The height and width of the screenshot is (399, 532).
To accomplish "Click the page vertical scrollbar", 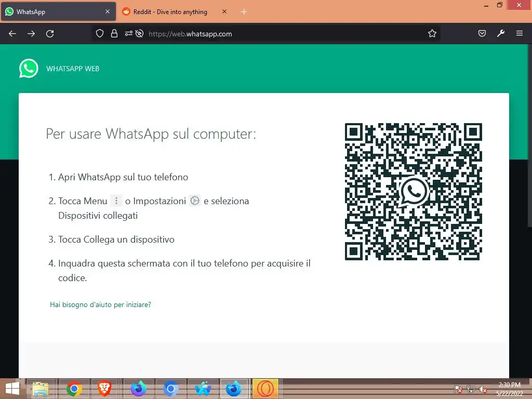I will tap(529, 136).
